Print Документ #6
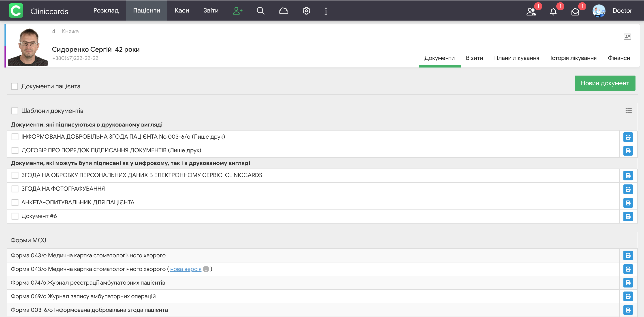This screenshot has width=644, height=317. point(628,216)
